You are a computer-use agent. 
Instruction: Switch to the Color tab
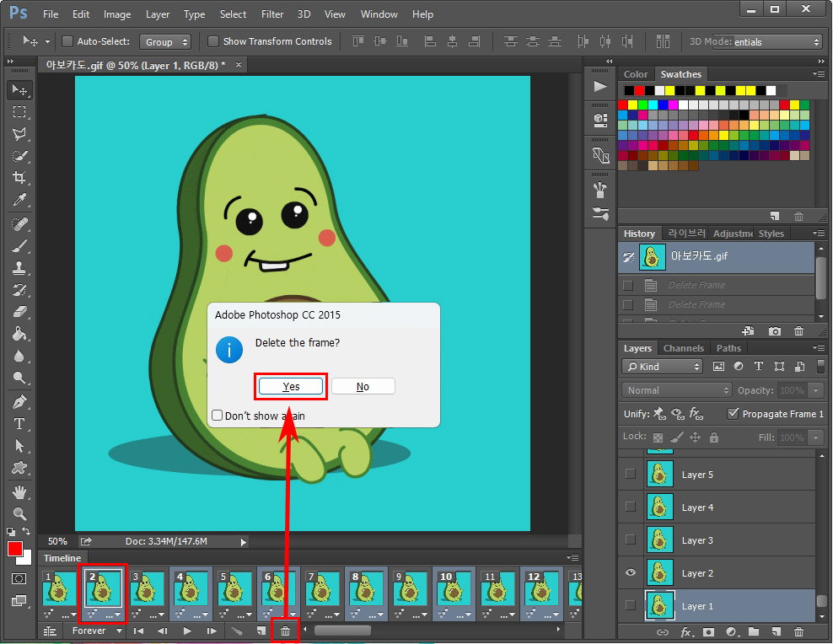[x=636, y=74]
